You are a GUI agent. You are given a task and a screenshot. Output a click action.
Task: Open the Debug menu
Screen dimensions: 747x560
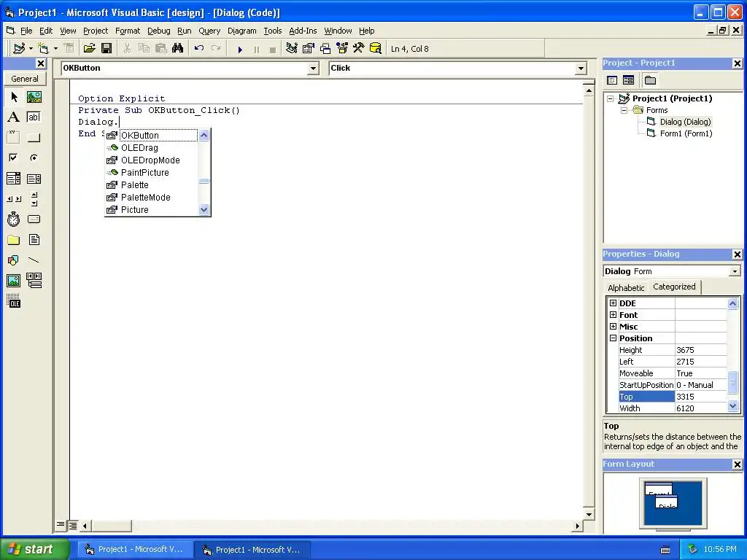click(x=158, y=31)
